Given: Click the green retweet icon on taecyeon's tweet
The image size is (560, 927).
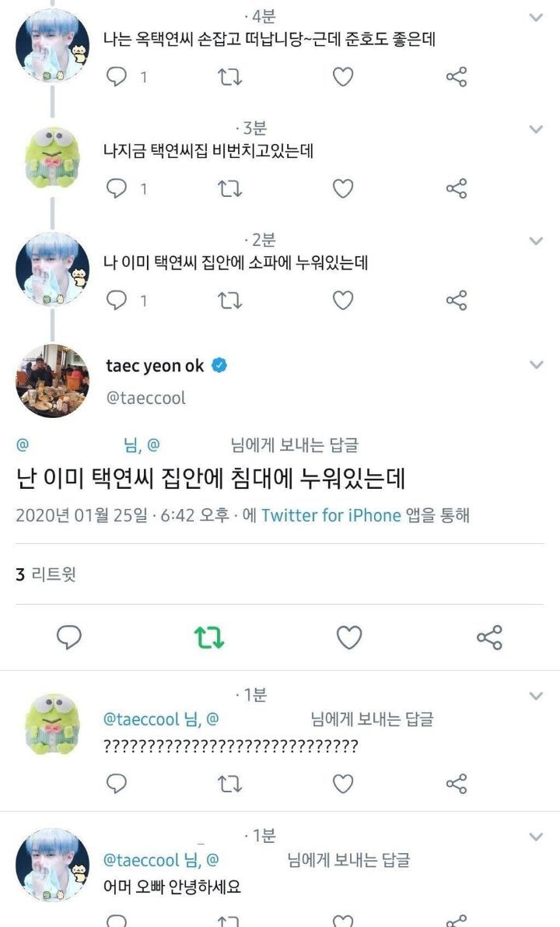Looking at the screenshot, I should [x=208, y=636].
